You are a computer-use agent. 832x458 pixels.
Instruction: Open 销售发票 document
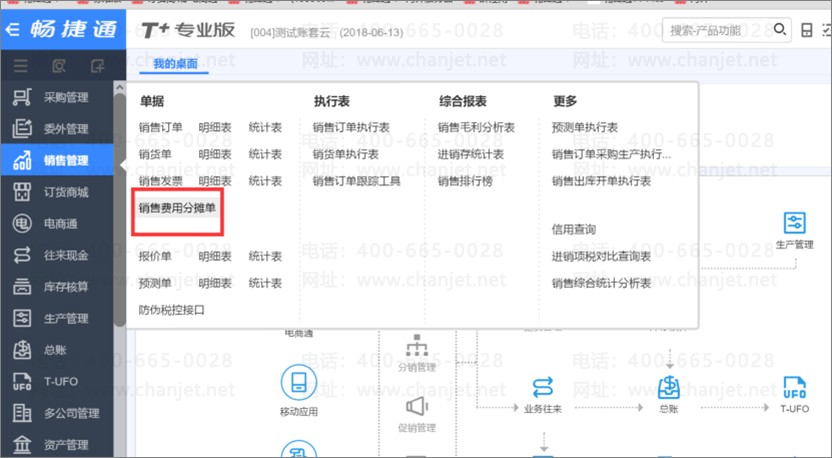pyautogui.click(x=160, y=181)
